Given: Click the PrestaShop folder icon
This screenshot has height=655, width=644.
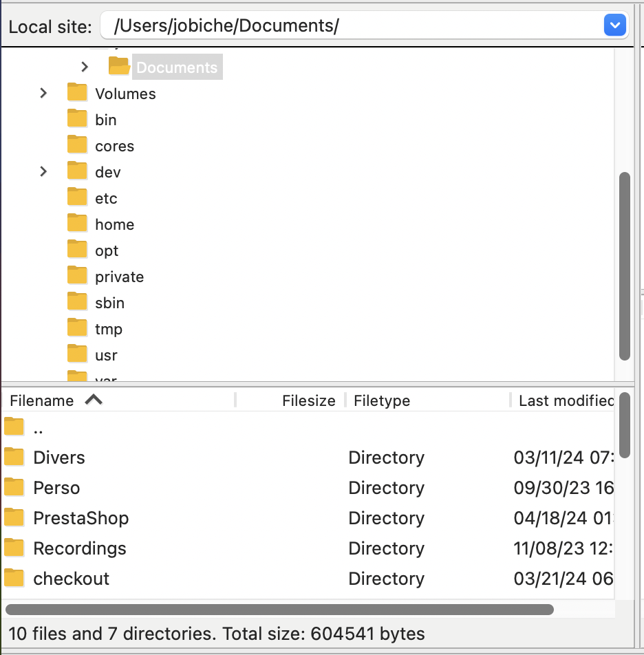Looking at the screenshot, I should 14,517.
